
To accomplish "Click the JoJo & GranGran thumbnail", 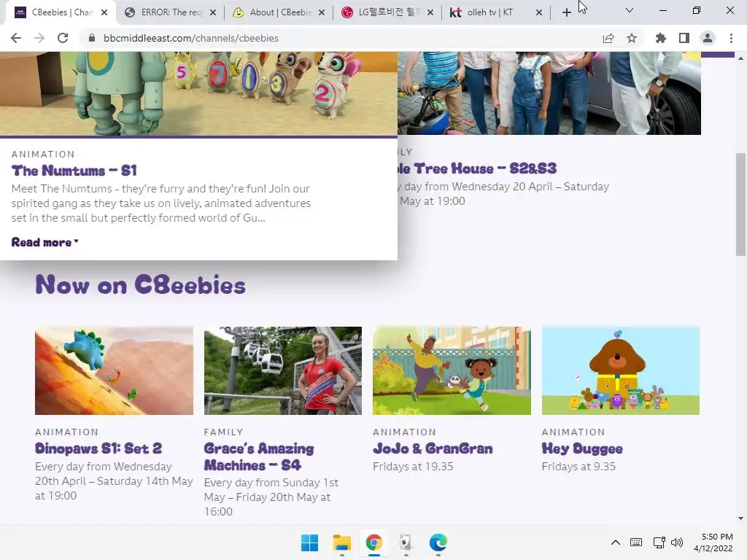I will (x=452, y=370).
